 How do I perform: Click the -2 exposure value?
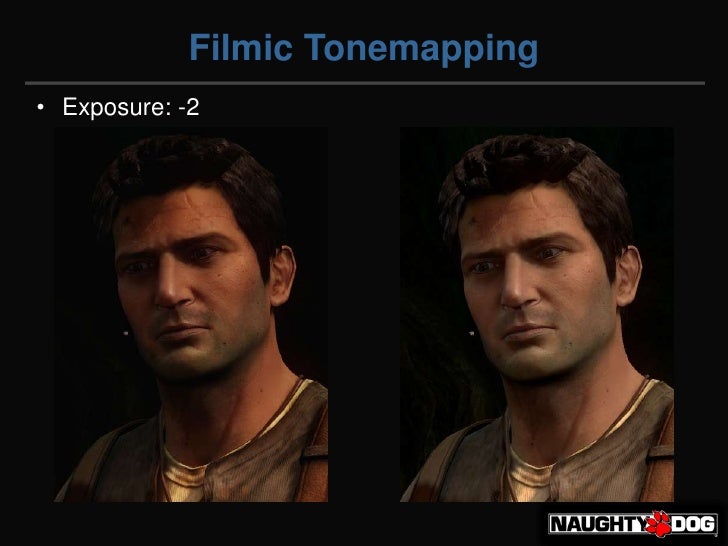click(x=189, y=107)
